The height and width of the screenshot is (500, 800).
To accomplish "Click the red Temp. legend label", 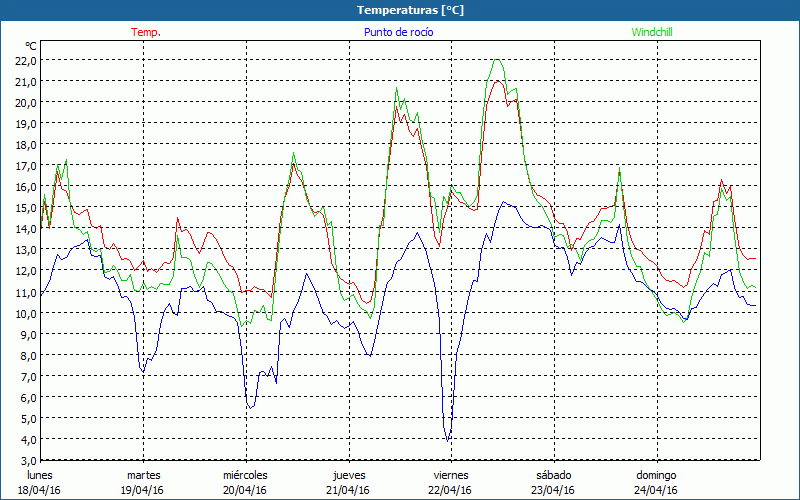I will (x=146, y=32).
